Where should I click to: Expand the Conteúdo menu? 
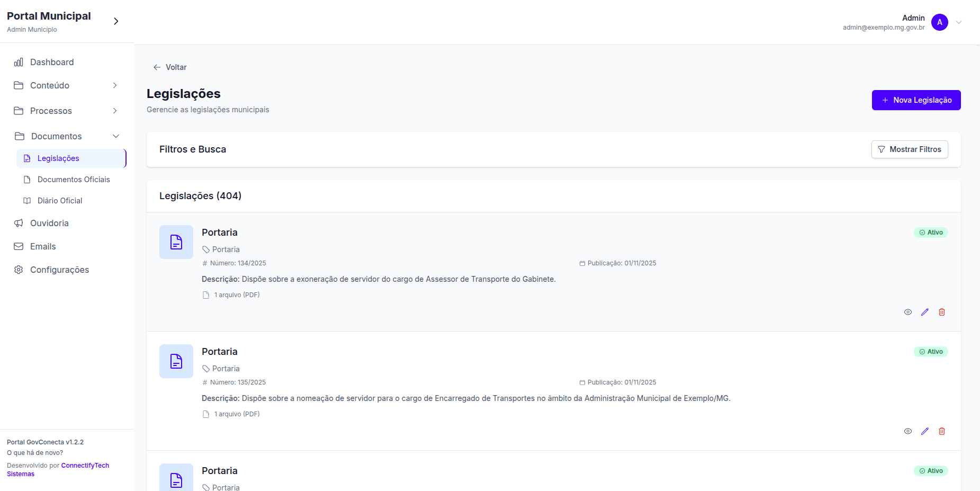115,85
